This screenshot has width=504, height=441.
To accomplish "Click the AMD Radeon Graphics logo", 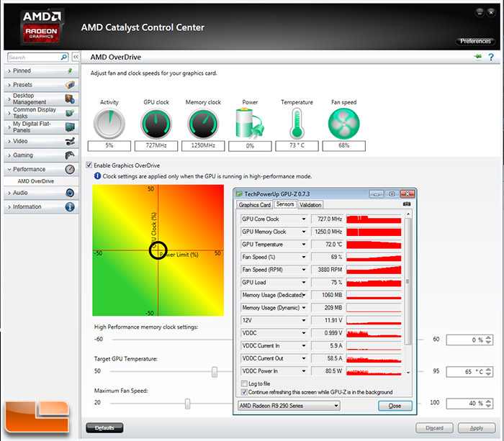I will 42,27.
